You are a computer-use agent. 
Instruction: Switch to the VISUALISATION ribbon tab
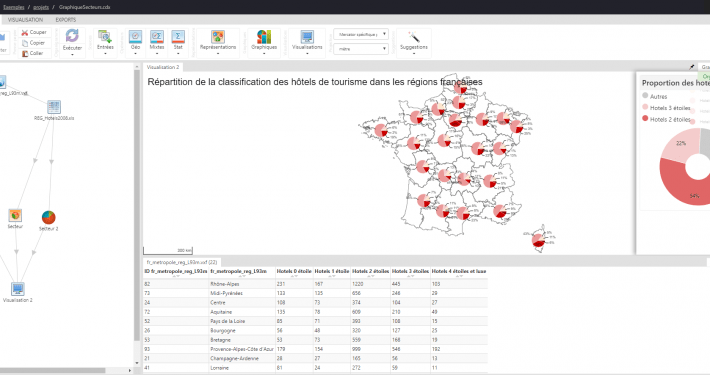pyautogui.click(x=25, y=20)
